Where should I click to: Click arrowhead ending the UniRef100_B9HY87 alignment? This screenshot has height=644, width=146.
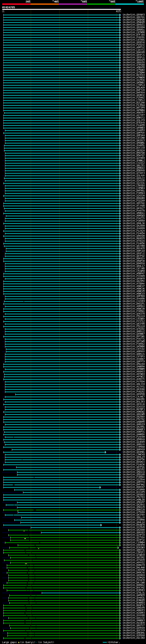tap(100, 487)
